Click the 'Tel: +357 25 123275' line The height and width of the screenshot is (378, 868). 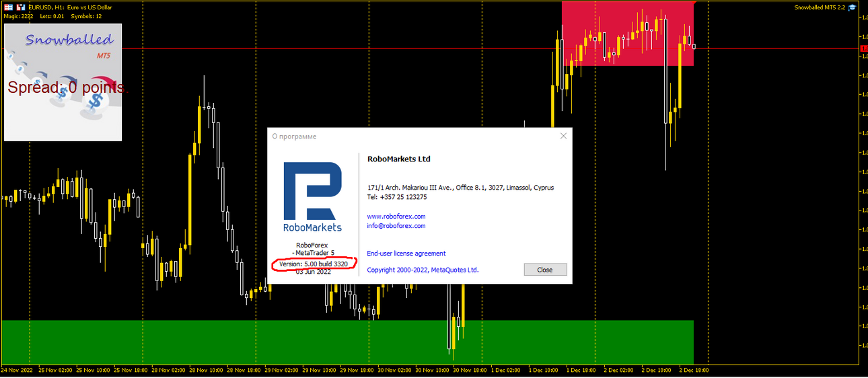(397, 197)
